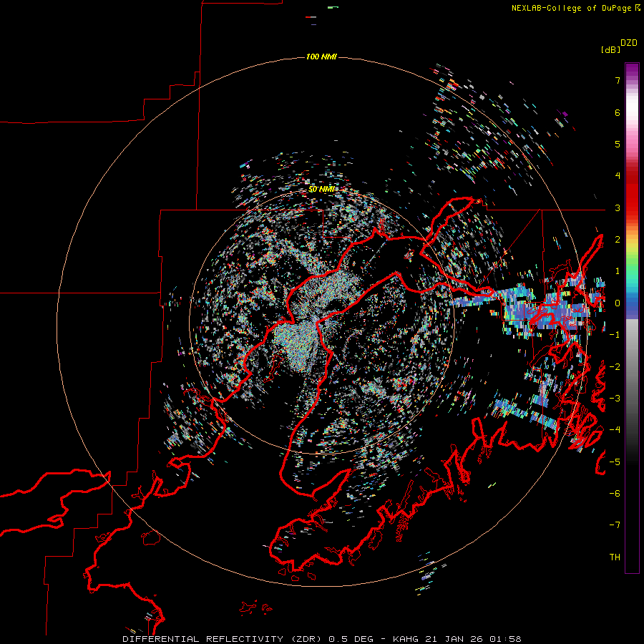Click the color scale value 3
644x644 pixels.
618,208
